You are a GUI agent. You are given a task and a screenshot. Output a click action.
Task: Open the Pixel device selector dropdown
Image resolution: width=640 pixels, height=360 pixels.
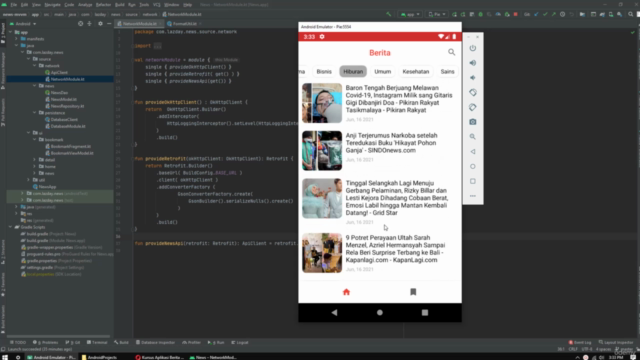pos(436,14)
